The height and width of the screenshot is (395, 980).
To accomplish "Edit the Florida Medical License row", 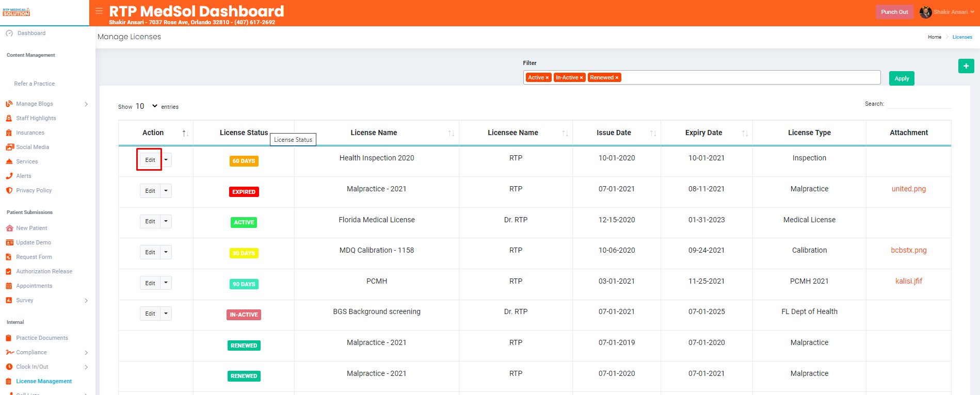I will point(150,221).
